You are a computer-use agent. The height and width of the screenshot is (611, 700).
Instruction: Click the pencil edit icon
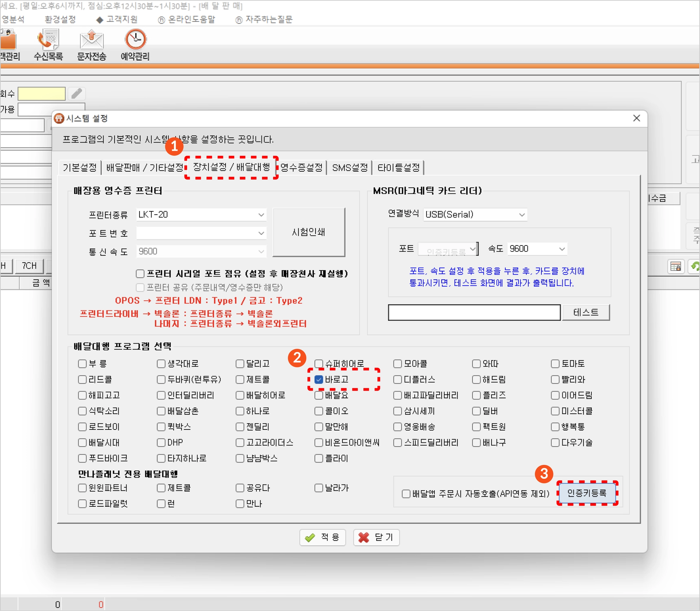coord(77,93)
